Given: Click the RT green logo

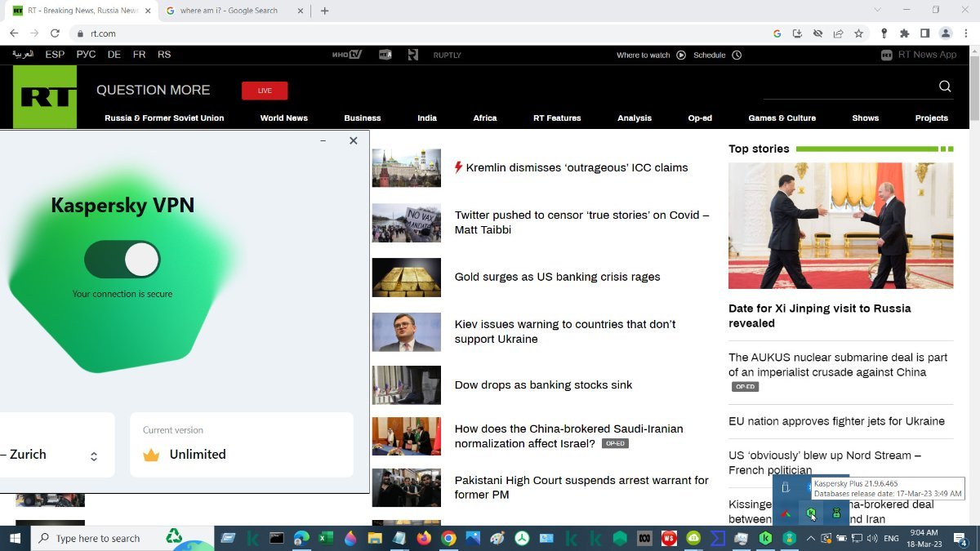Looking at the screenshot, I should pyautogui.click(x=45, y=97).
